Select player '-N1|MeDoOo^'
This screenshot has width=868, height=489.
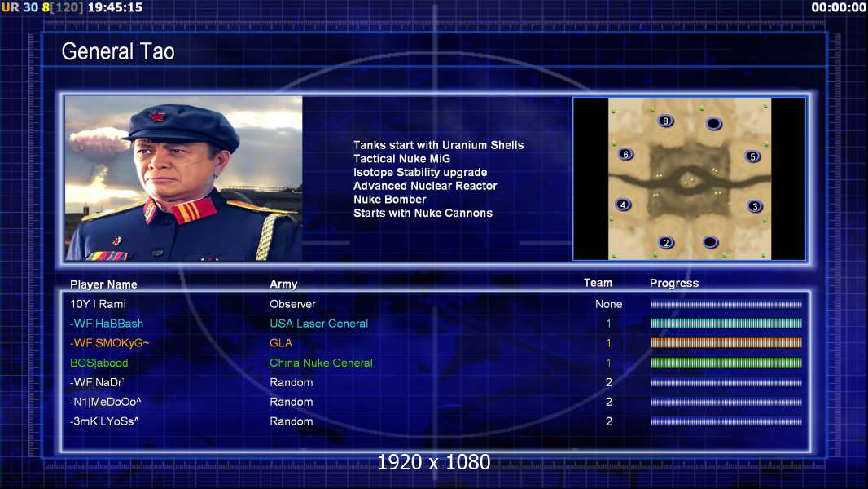pyautogui.click(x=106, y=402)
